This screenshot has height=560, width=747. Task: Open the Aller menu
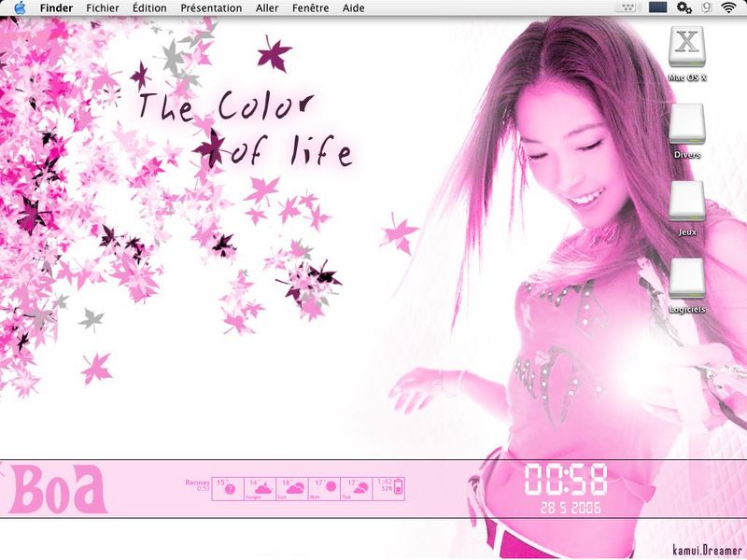267,8
